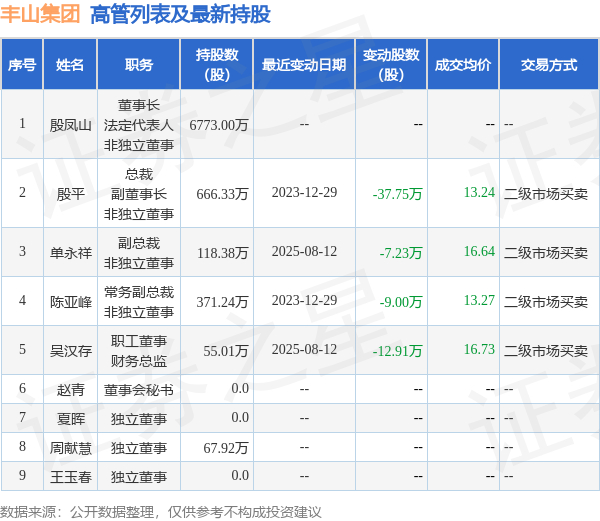Click the 董事会秘书 role text
The image size is (600, 521).
point(139,390)
